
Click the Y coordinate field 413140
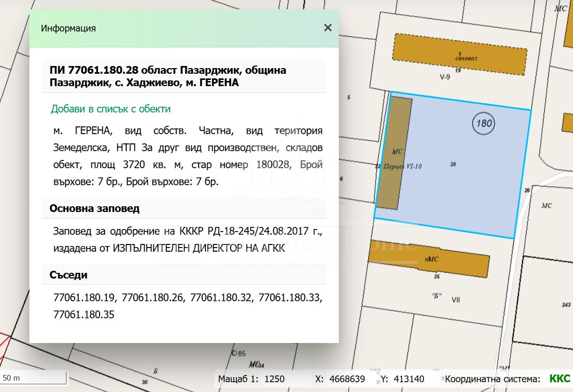click(x=409, y=379)
